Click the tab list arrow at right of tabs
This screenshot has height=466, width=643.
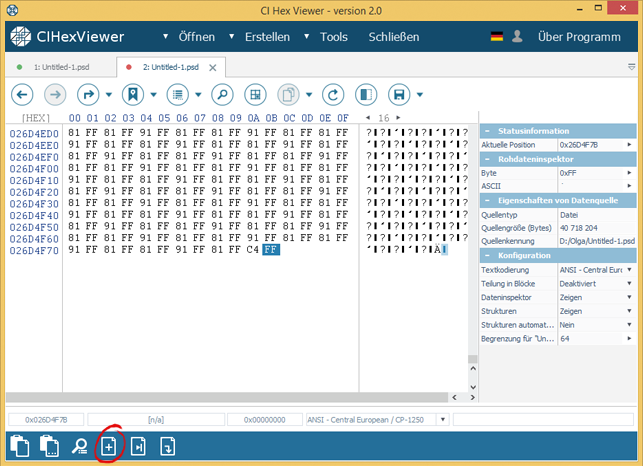pyautogui.click(x=632, y=67)
